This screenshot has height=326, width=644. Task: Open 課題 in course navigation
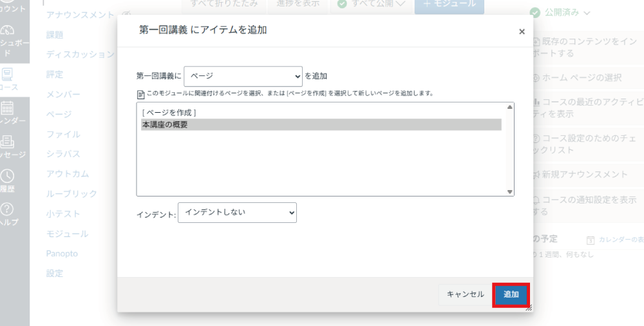55,35
